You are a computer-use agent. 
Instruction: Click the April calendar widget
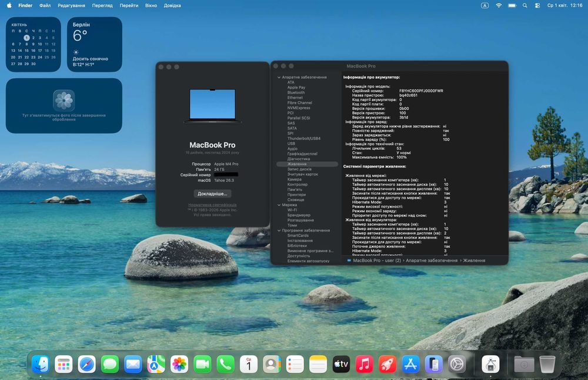(x=34, y=44)
